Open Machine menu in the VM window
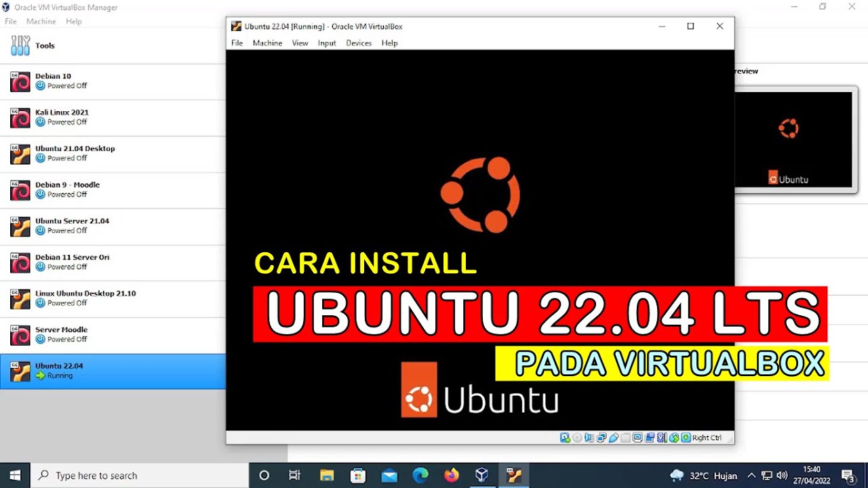The width and height of the screenshot is (868, 488). 267,43
